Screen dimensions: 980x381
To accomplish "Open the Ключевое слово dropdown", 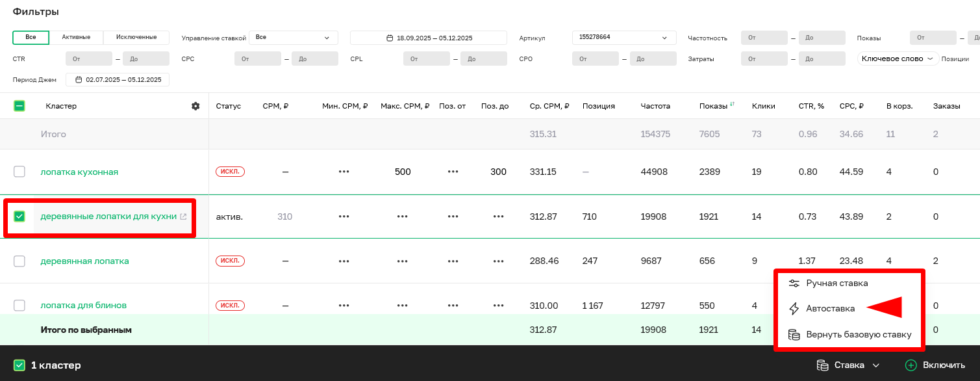I will (x=898, y=59).
